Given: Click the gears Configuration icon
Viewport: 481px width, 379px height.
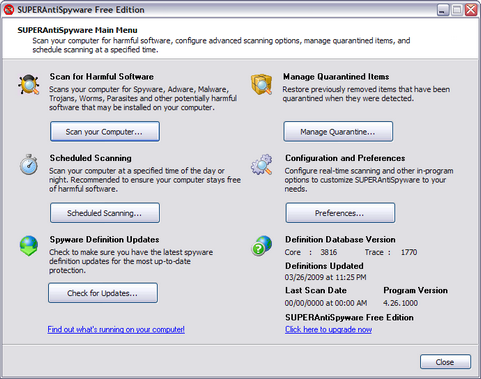Looking at the screenshot, I should (x=262, y=164).
